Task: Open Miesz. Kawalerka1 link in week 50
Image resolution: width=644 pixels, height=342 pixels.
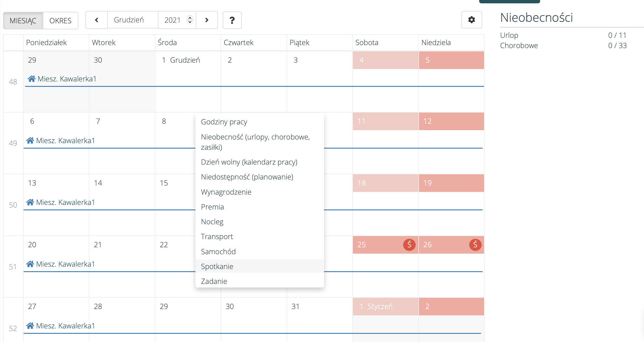Action: [x=65, y=202]
